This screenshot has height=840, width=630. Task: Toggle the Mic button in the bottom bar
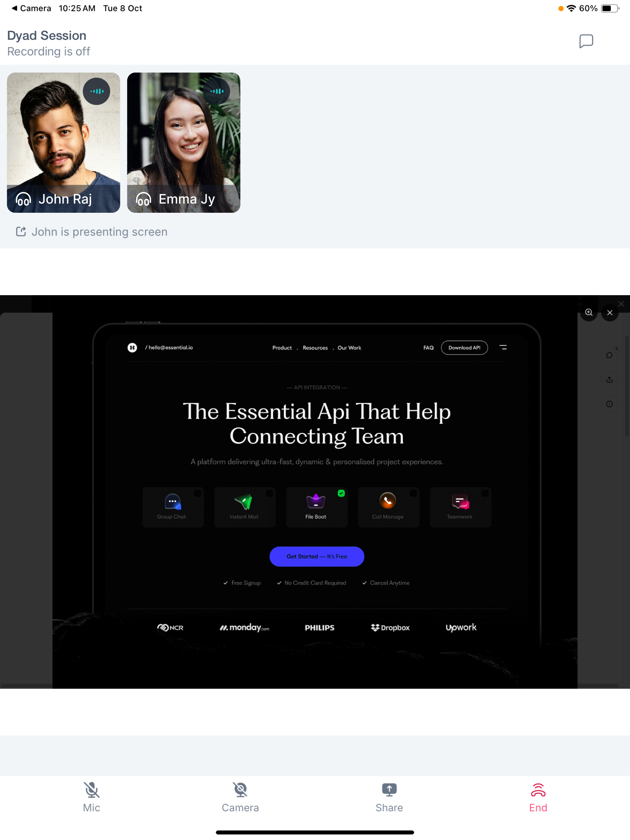[x=92, y=798]
